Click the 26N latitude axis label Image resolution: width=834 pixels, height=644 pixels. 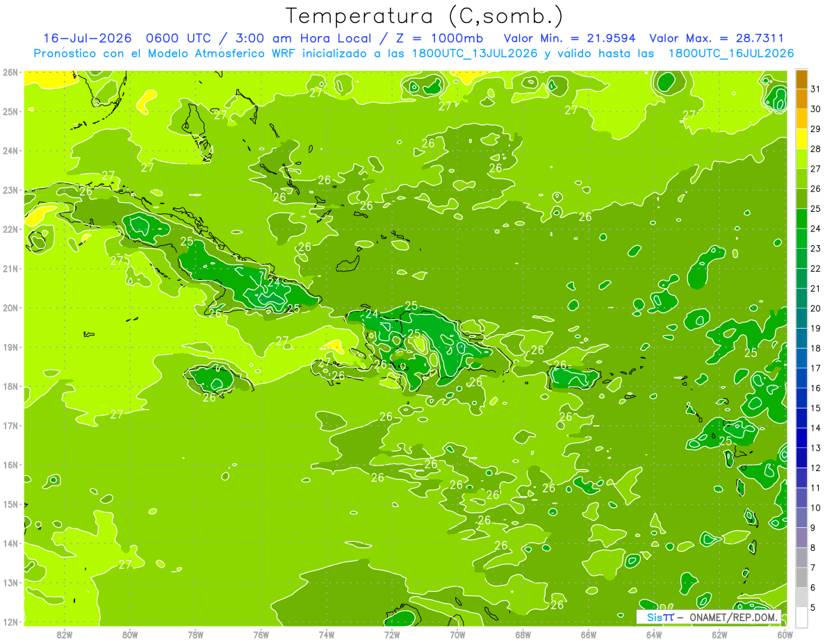(x=10, y=72)
